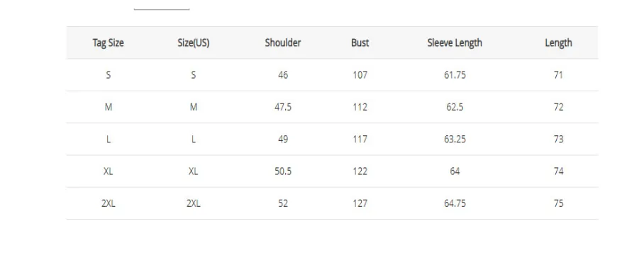Viewport: 644px width, 260px height.
Task: Select the Shoulder column header
Action: coord(283,43)
